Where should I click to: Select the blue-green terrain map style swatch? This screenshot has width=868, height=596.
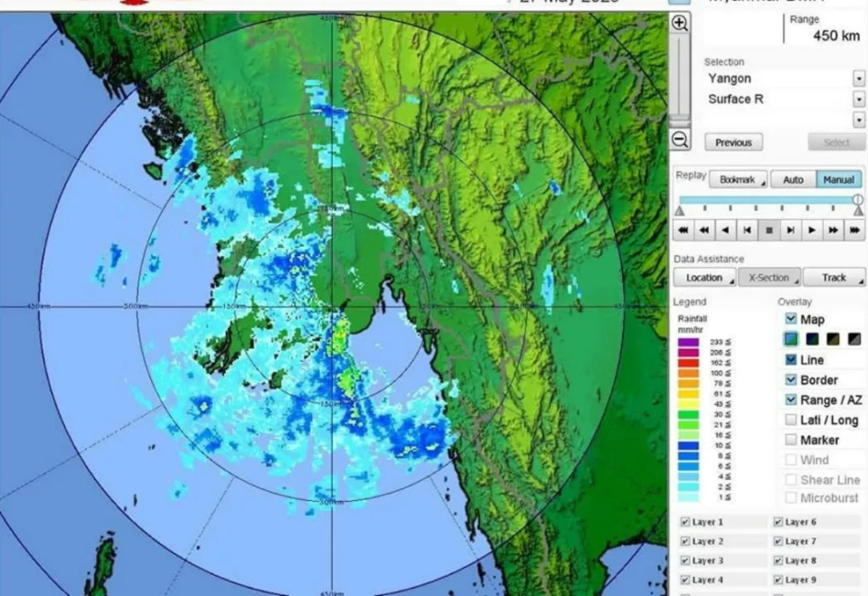(x=791, y=339)
